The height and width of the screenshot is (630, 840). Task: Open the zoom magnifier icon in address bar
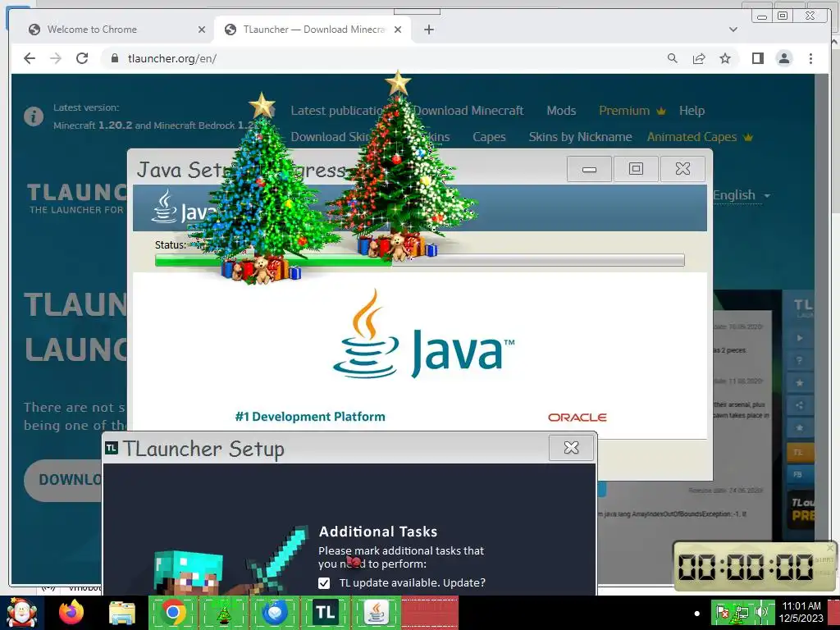tap(673, 58)
